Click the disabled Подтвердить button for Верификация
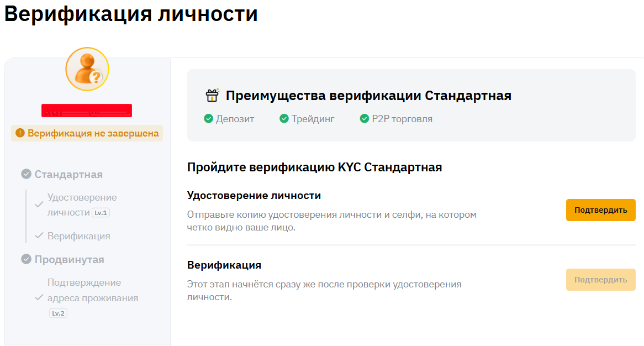This screenshot has height=346, width=644. [x=600, y=280]
